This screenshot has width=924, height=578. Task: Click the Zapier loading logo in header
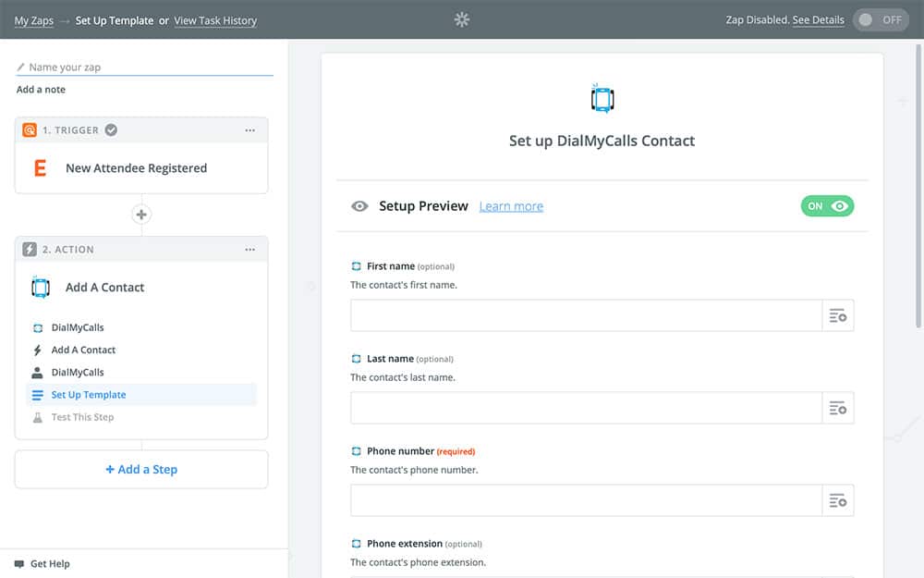462,19
